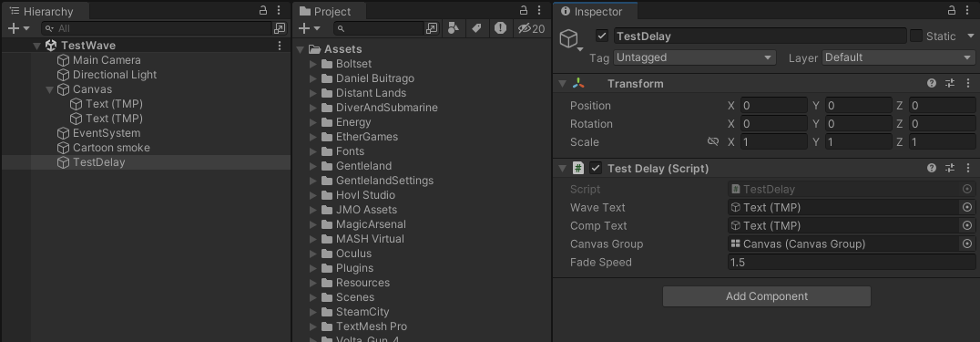Open Inspector panel options menu
The width and height of the screenshot is (980, 342).
(x=967, y=11)
